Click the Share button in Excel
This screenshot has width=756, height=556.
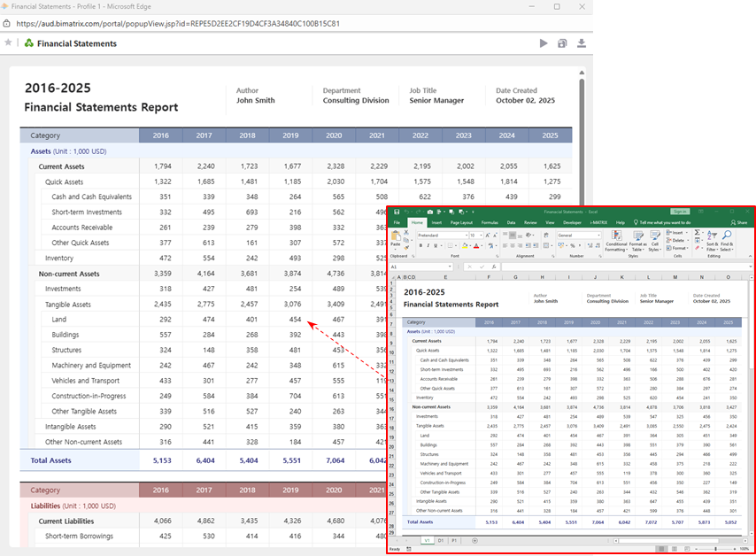pyautogui.click(x=740, y=222)
